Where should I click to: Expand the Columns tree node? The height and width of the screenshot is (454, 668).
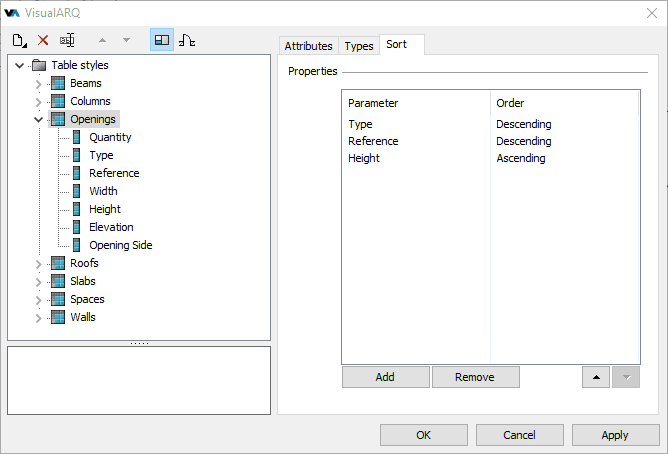point(38,102)
